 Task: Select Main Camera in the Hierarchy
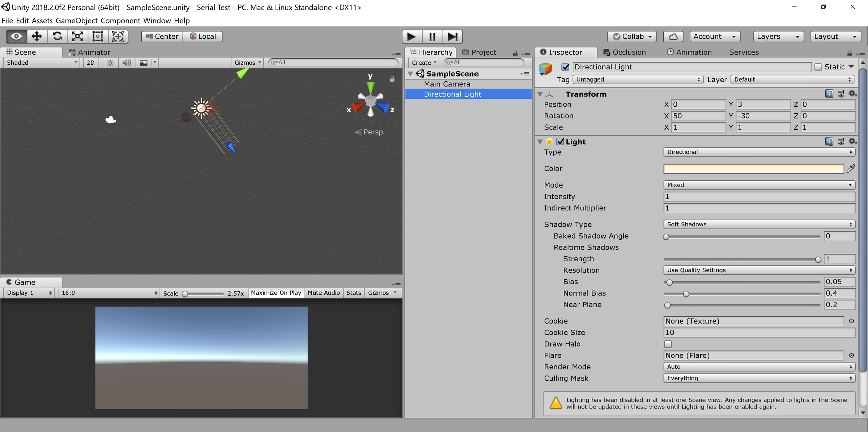(447, 84)
